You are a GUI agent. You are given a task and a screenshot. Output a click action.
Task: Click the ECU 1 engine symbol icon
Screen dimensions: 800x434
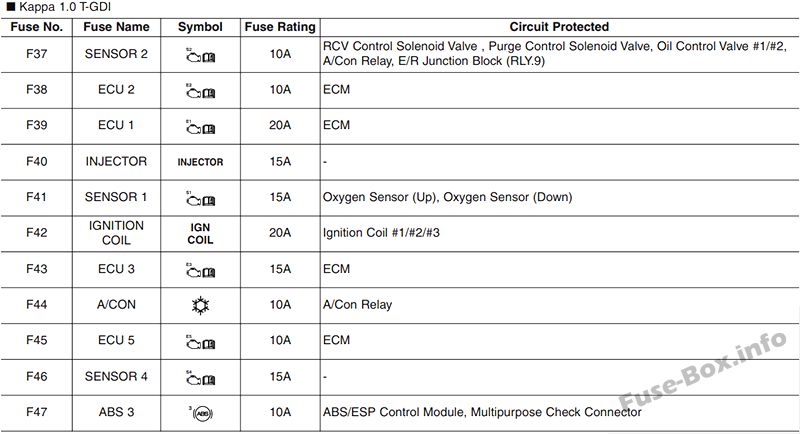click(201, 127)
